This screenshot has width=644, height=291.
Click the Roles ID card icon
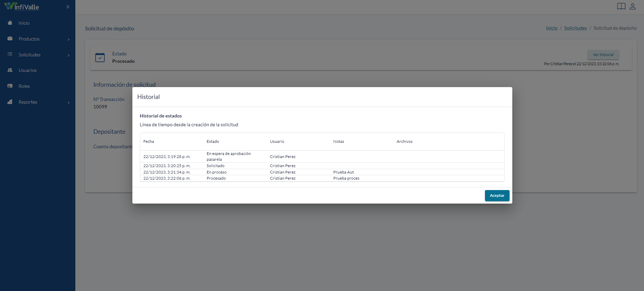[10, 86]
